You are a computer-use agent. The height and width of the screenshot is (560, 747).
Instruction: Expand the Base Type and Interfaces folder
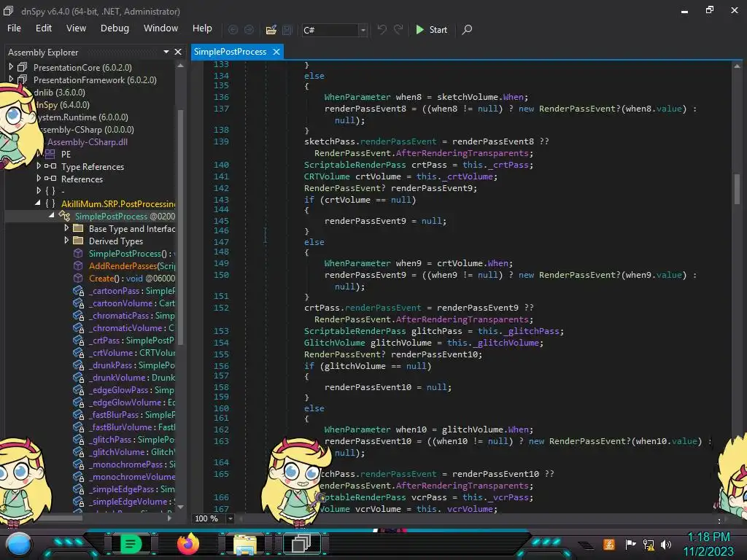(66, 227)
